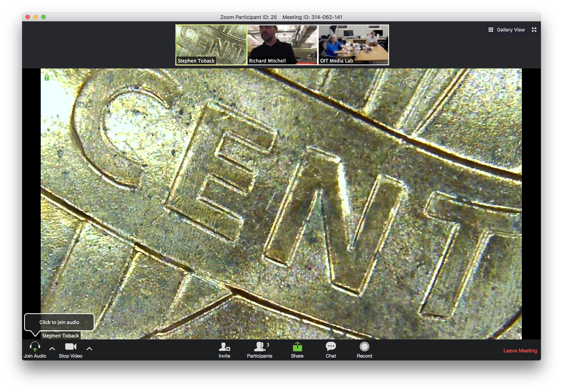The width and height of the screenshot is (563, 392).
Task: Click the green encryption lock icon
Action: tap(47, 78)
